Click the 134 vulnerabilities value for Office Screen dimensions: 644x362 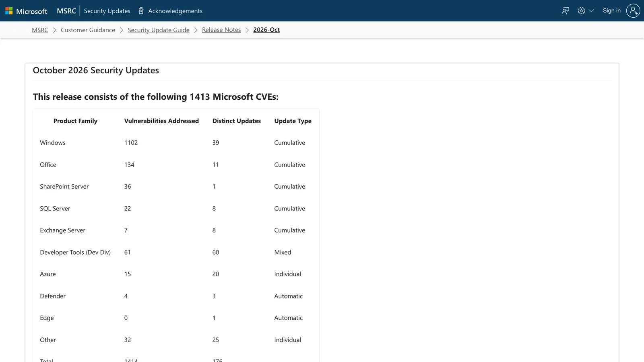pos(129,165)
